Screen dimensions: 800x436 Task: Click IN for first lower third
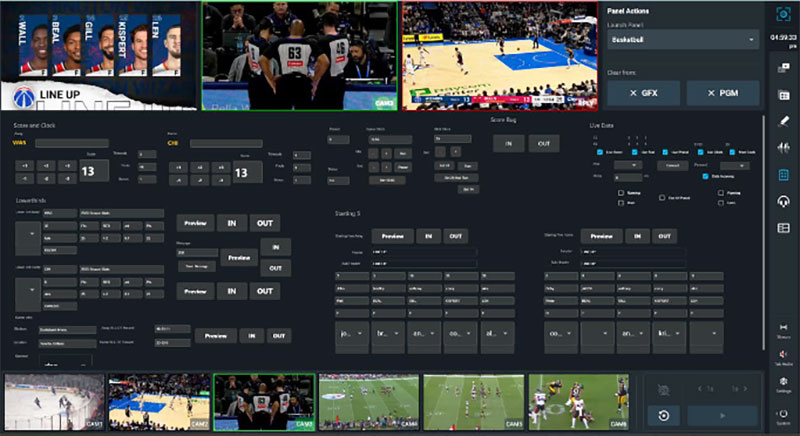click(x=232, y=223)
